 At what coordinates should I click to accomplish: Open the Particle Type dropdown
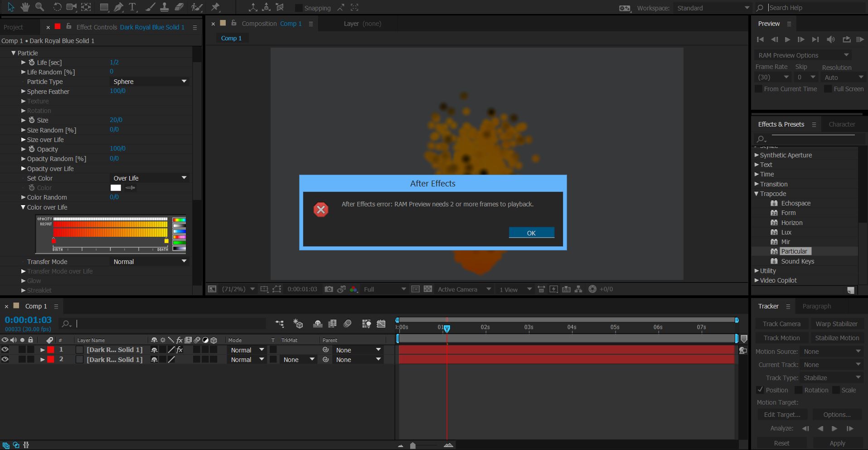pos(150,82)
